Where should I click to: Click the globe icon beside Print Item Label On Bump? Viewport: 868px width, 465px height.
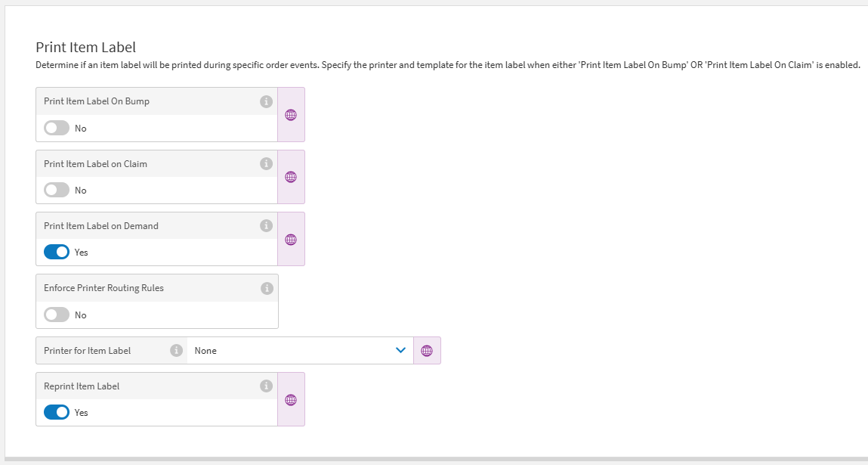[x=291, y=114]
